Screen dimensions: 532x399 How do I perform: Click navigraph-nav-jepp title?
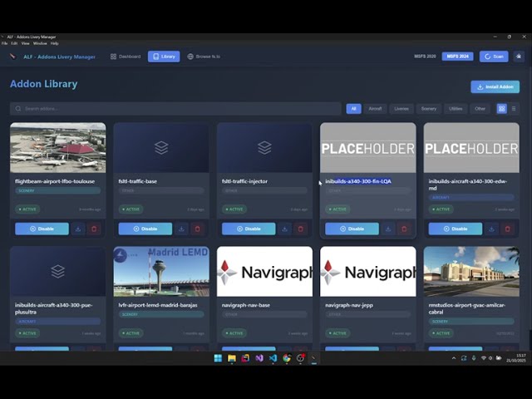pos(349,305)
